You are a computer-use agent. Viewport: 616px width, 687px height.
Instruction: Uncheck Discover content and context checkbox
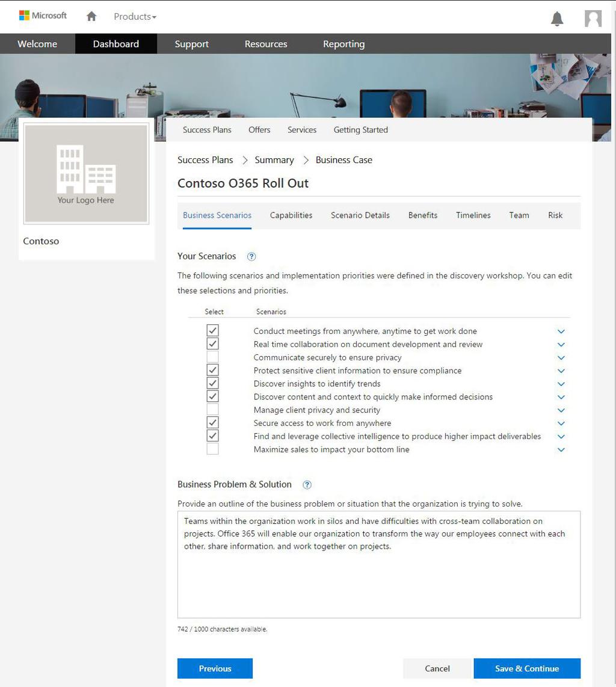pyautogui.click(x=212, y=396)
